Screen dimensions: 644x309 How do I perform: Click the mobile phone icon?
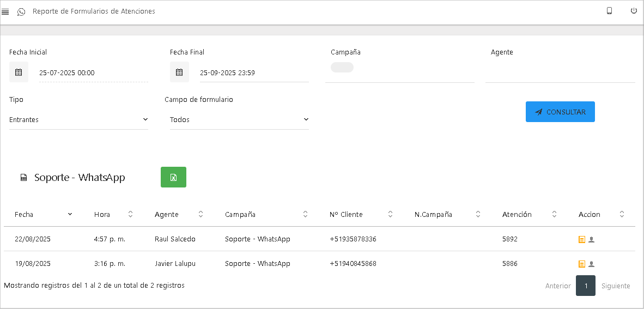[610, 11]
